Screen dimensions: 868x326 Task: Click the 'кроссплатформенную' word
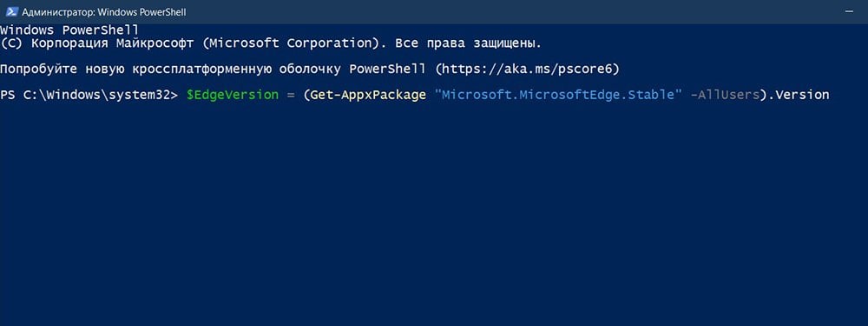[201, 70]
